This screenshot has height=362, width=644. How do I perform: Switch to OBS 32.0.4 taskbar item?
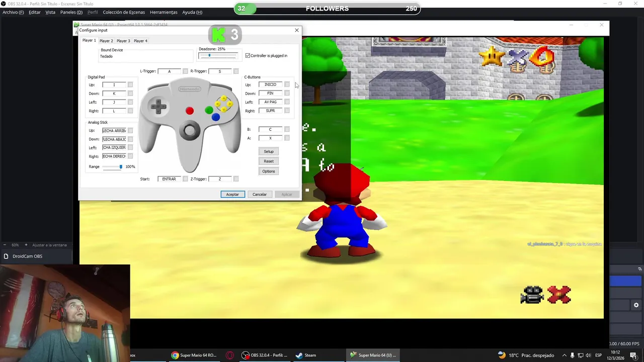(x=264, y=355)
